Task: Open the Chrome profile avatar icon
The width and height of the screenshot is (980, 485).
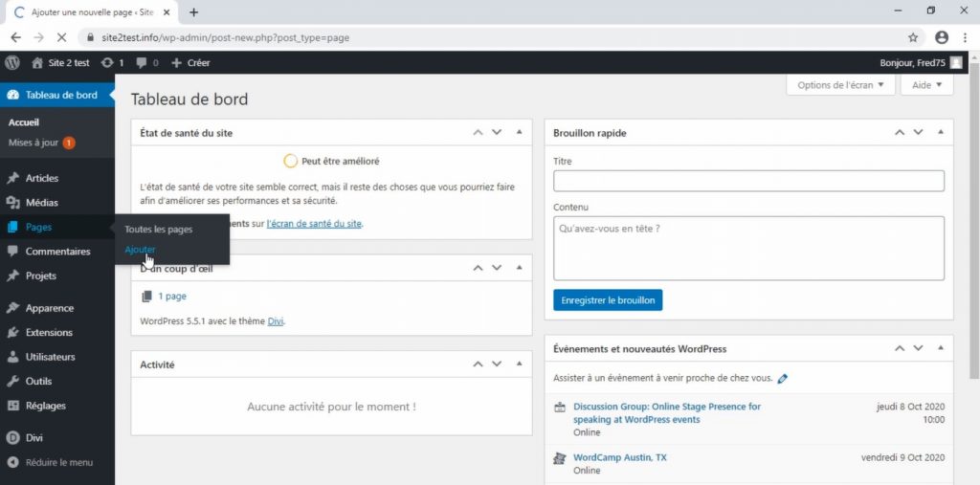Action: [942, 37]
